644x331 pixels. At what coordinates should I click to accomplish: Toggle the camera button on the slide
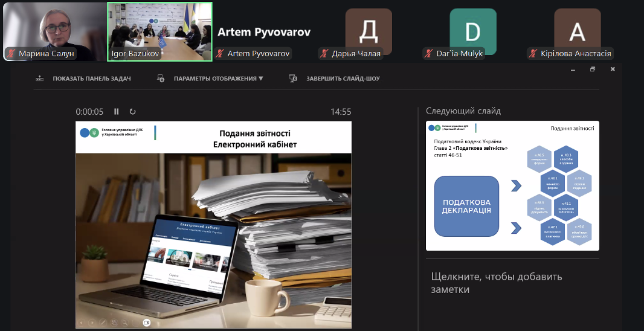[146, 323]
